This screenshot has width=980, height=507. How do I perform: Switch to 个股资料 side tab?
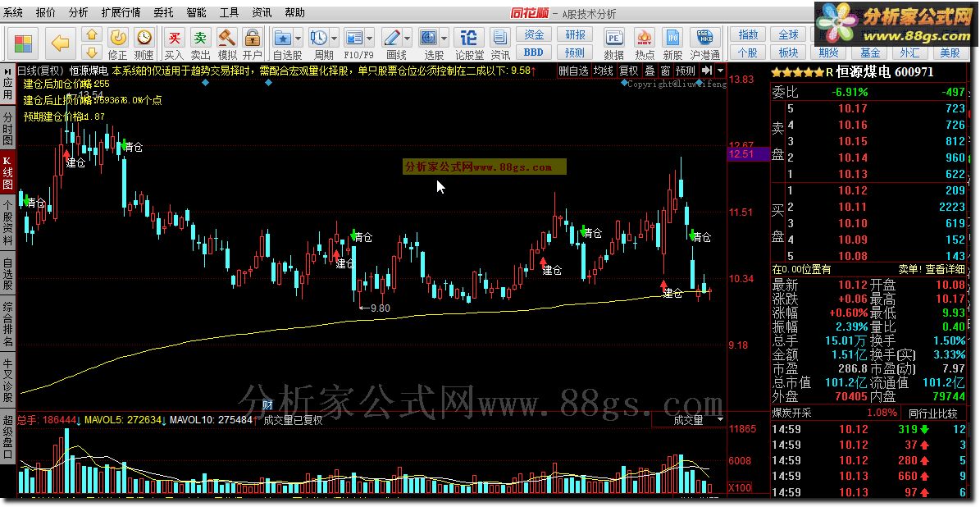[7, 222]
